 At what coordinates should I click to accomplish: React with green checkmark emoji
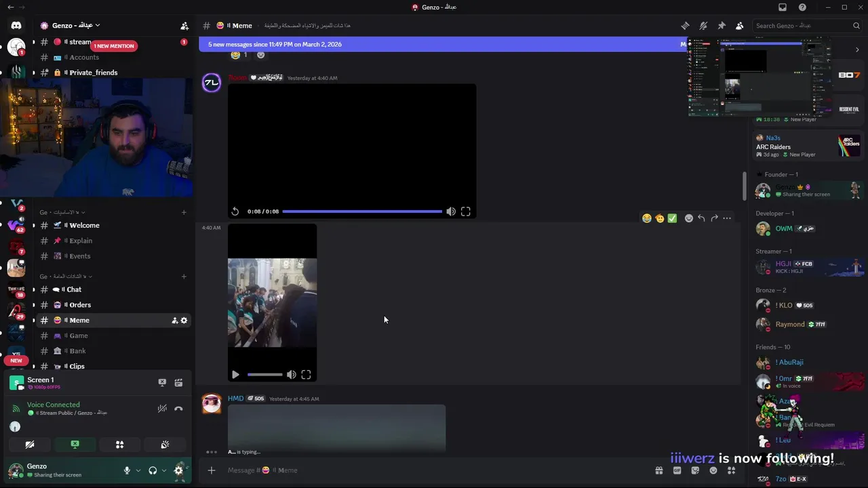pos(672,218)
